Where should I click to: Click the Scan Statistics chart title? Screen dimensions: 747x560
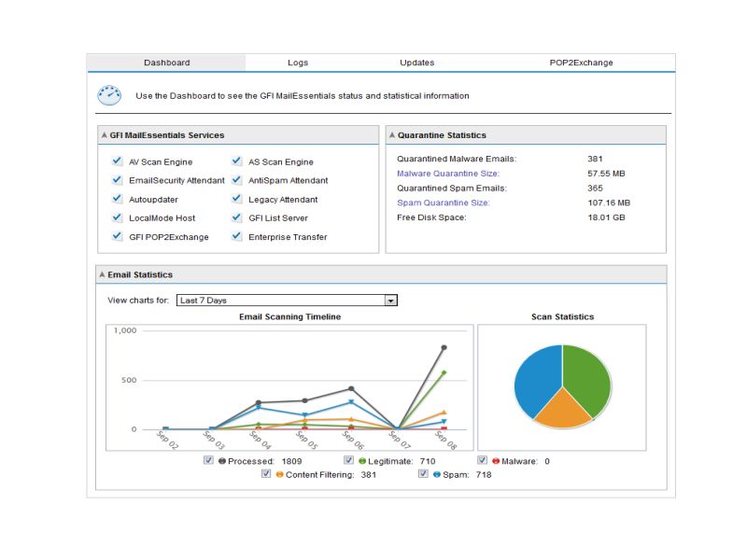coord(563,316)
